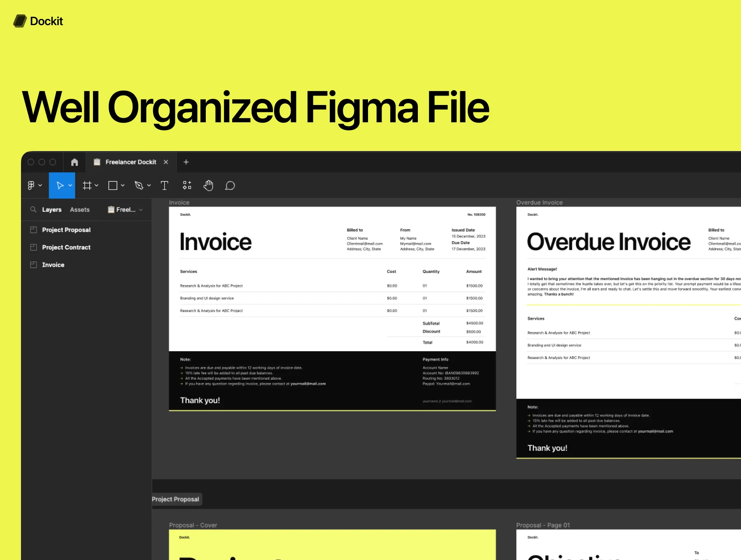The width and height of the screenshot is (741, 560).
Task: Open the Resources components tool
Action: (x=187, y=185)
